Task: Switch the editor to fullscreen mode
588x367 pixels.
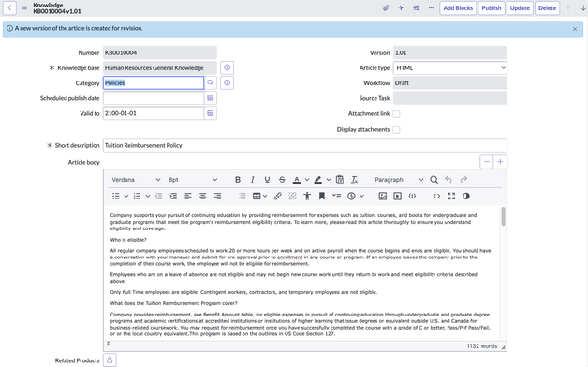Action: (x=451, y=196)
